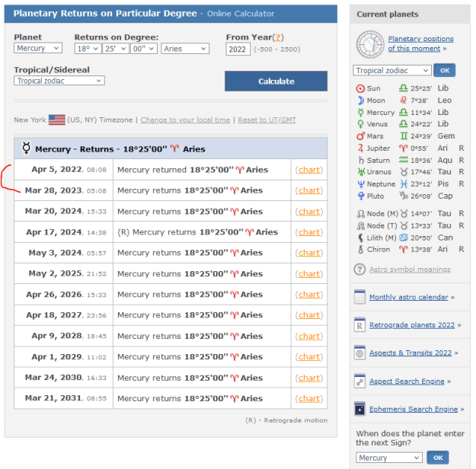The image size is (476, 469).
Task: Open the next Sign planet dropdown showing Mercury
Action: pos(389,458)
